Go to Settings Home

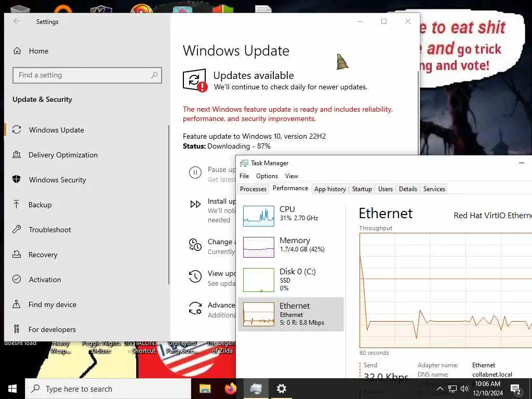(87, 51)
